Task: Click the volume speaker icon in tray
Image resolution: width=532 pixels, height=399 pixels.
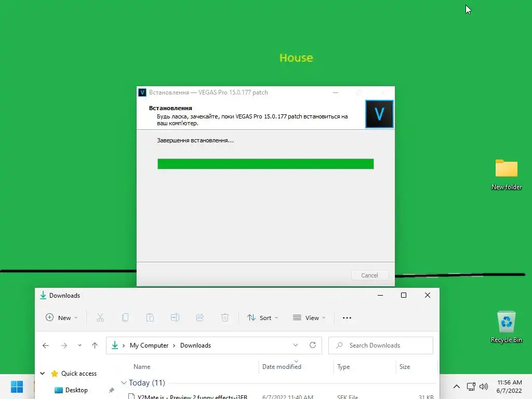Action: tap(484, 387)
